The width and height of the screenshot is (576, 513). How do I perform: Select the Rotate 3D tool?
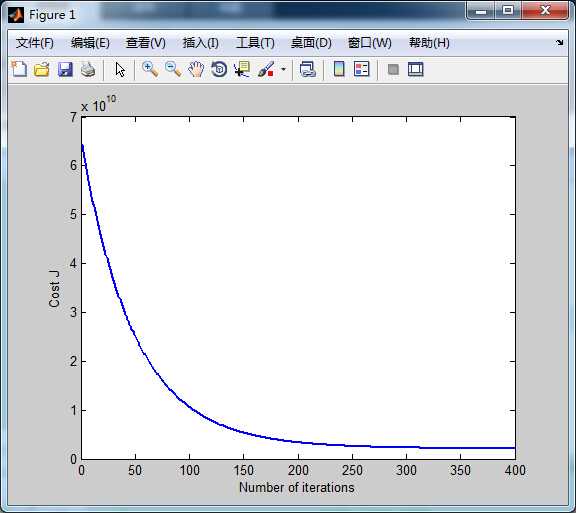[219, 69]
